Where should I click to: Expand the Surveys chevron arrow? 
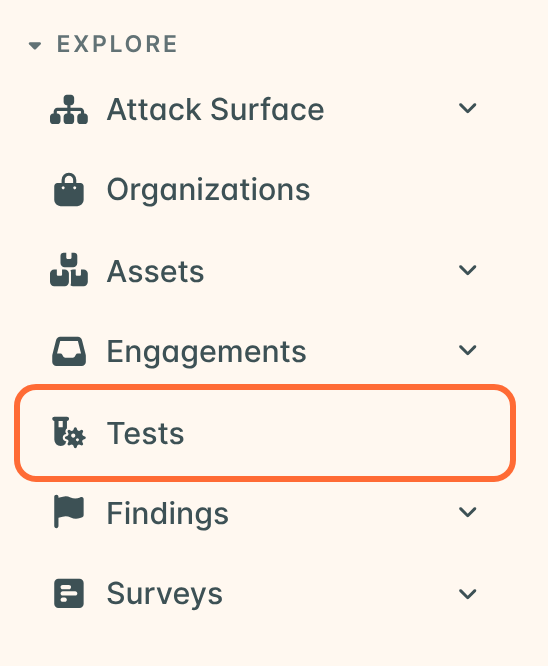point(468,594)
